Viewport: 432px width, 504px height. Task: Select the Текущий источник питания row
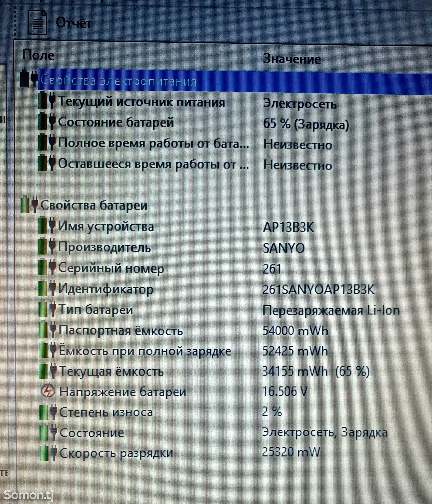pos(141,102)
